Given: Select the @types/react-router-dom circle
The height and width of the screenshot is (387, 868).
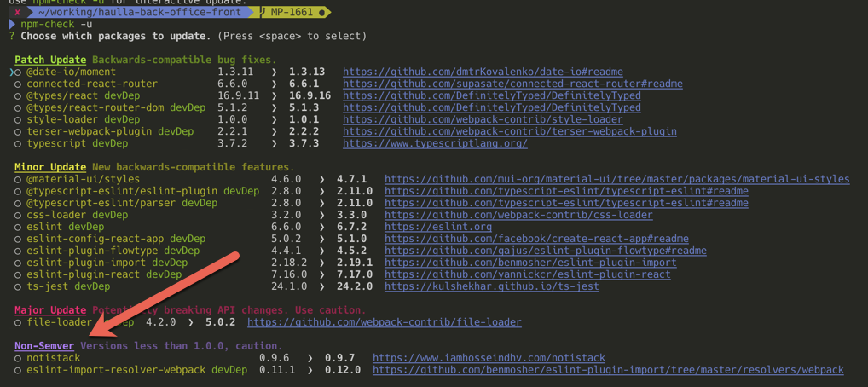Looking at the screenshot, I should point(18,108).
